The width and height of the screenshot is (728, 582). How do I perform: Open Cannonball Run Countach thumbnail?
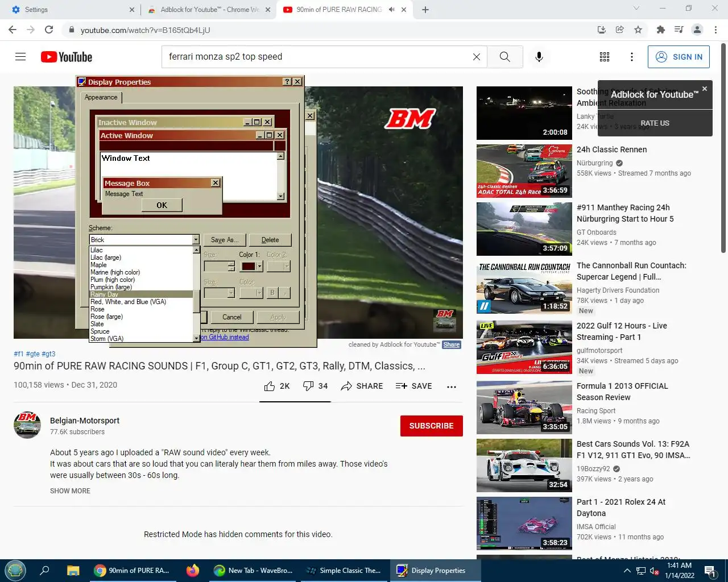click(x=524, y=287)
